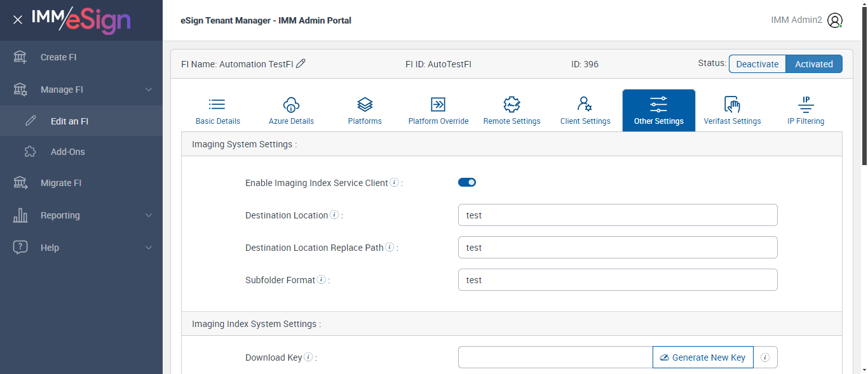Screen dimensions: 868x374
Task: Click the pencil icon beside FI Name
Action: click(x=301, y=63)
